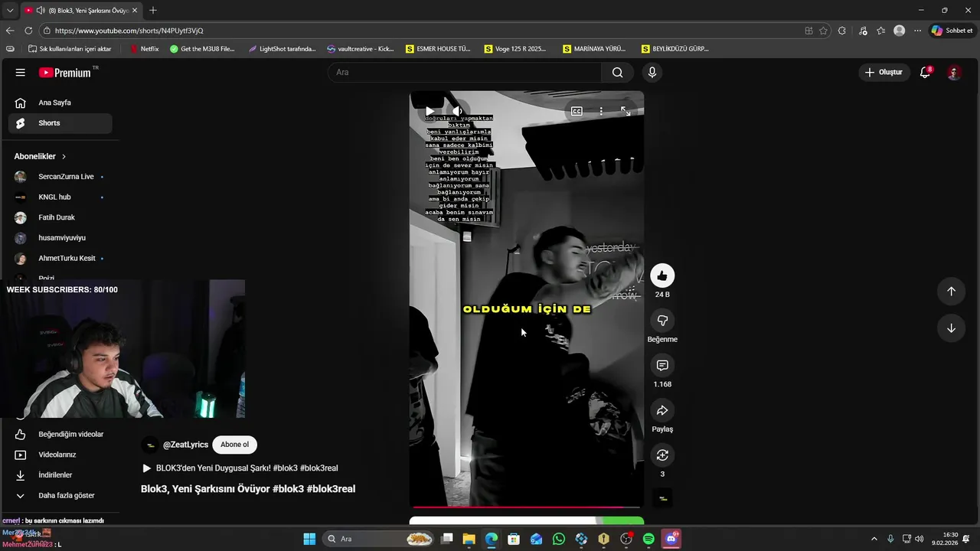
Task: Enter fullscreen on the short player
Action: [x=626, y=111]
